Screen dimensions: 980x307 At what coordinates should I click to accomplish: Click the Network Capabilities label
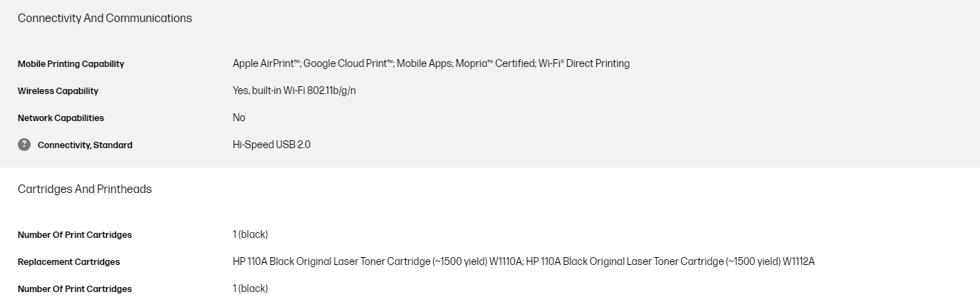click(x=61, y=118)
